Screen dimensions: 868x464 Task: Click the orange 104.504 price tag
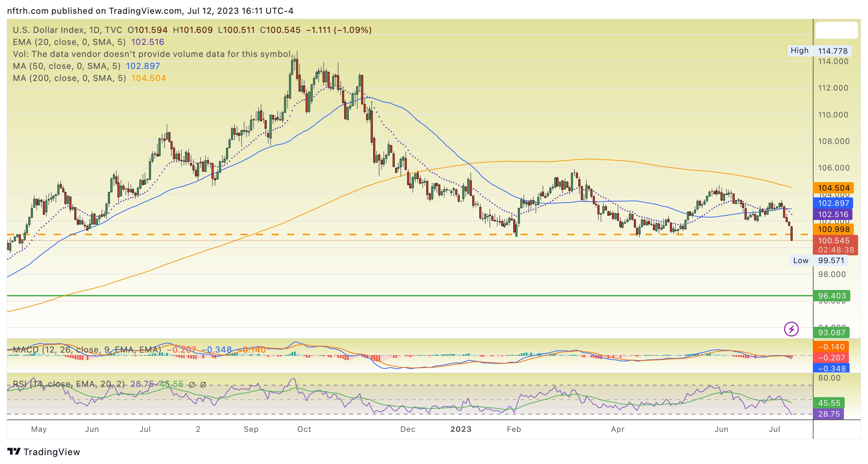[x=833, y=188]
